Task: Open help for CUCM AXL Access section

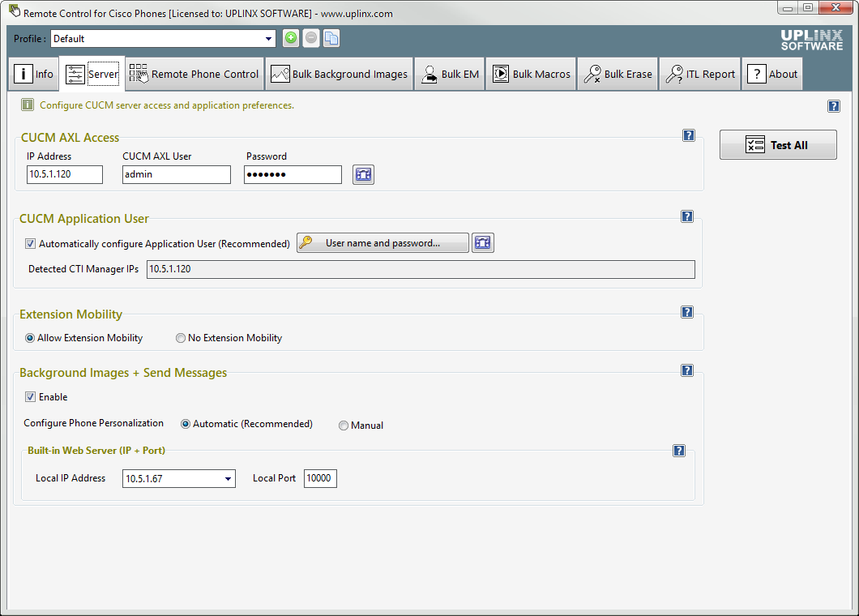Action: click(689, 135)
